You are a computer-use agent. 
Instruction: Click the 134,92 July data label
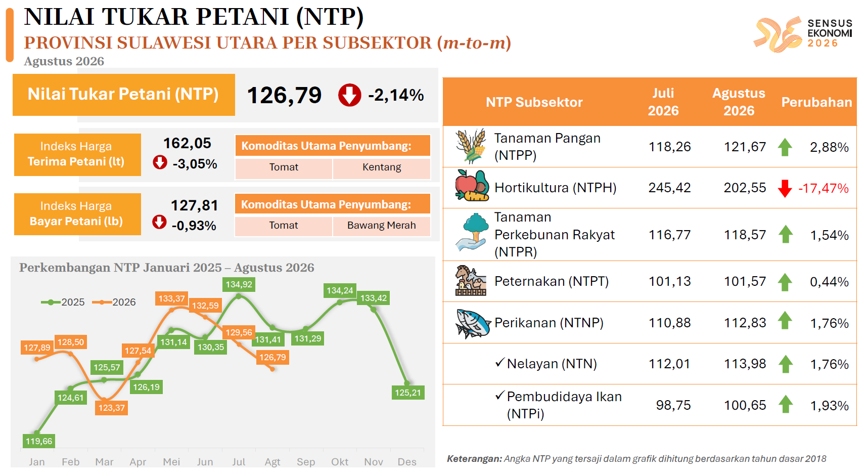point(239,284)
